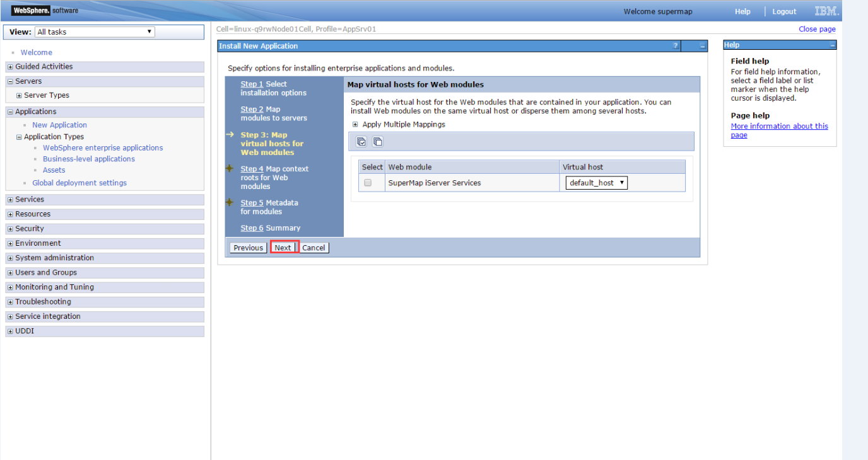This screenshot has width=868, height=460.
Task: Expand Guided Activities in navigation tree
Action: (x=10, y=67)
